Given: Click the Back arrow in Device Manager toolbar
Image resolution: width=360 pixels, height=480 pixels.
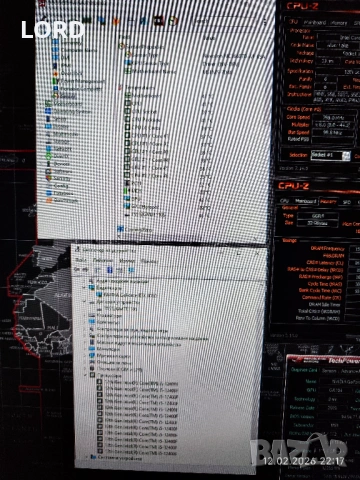Looking at the screenshot, I should pyautogui.click(x=77, y=269).
